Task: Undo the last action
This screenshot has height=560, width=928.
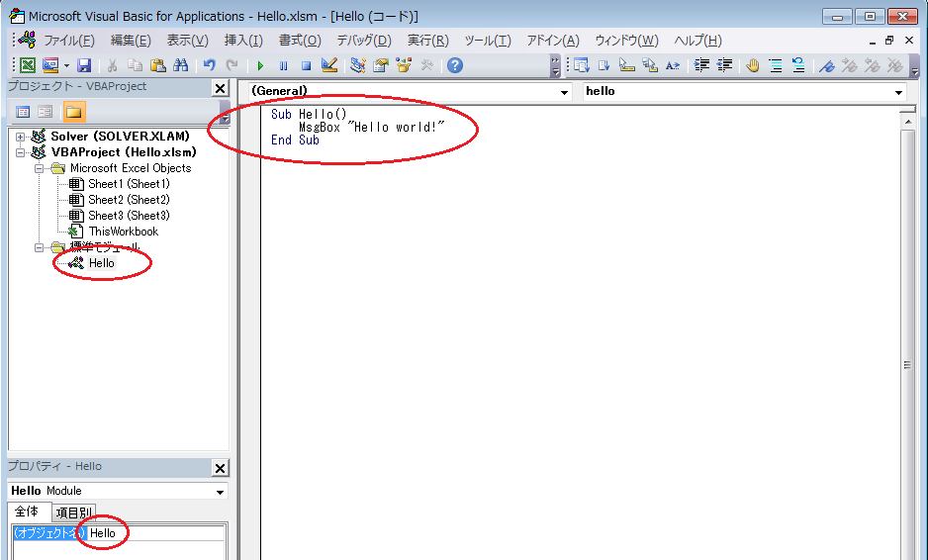Action: click(209, 65)
